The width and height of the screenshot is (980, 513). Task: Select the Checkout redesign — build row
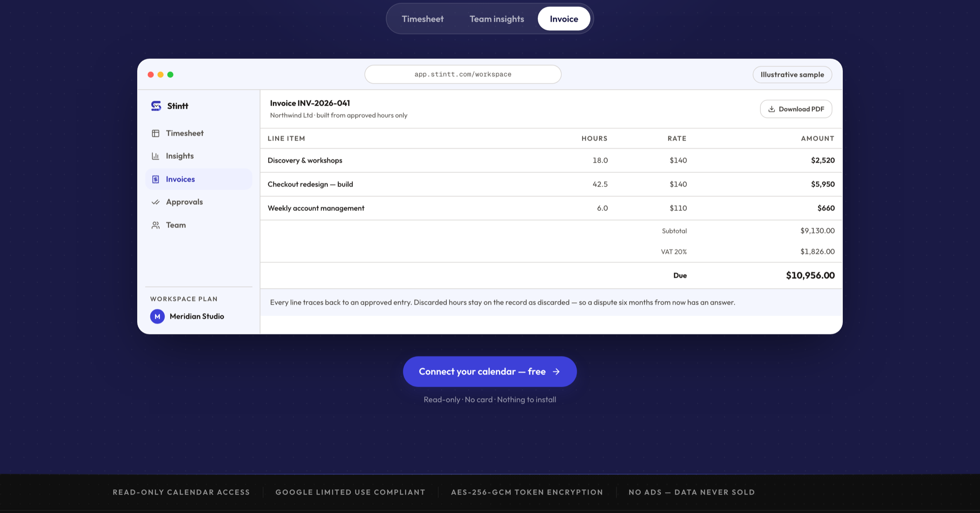pyautogui.click(x=551, y=184)
